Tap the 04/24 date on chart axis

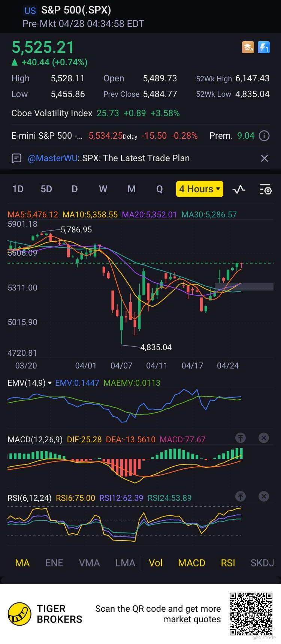(228, 365)
